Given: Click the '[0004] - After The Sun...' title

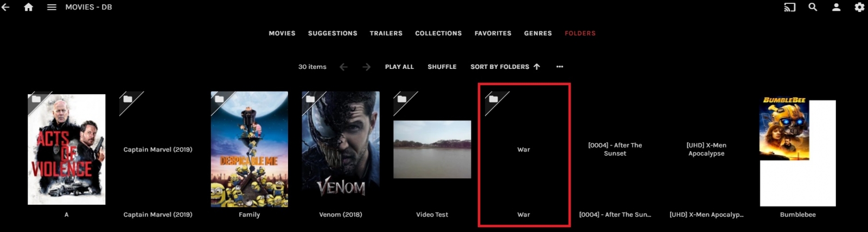Looking at the screenshot, I should 615,215.
